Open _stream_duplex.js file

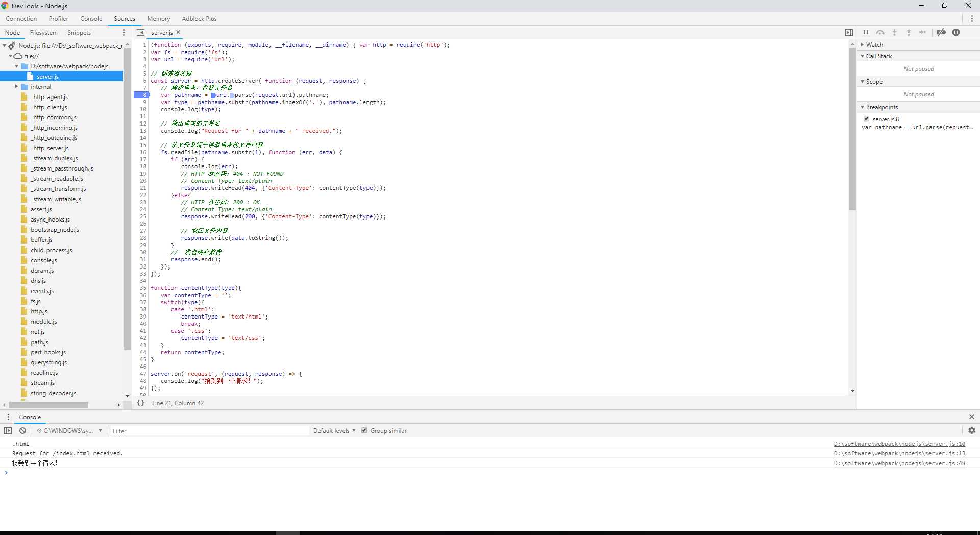[54, 158]
